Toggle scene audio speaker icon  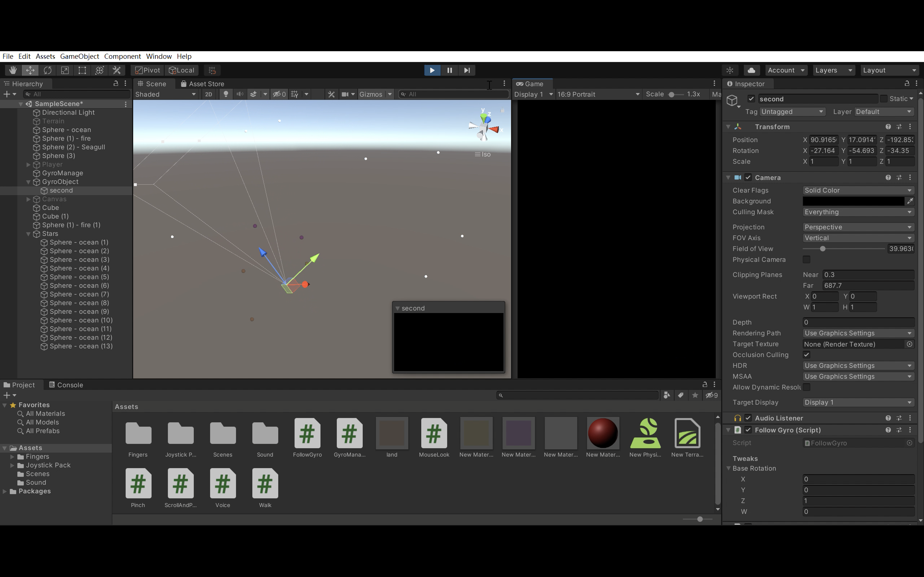point(240,94)
